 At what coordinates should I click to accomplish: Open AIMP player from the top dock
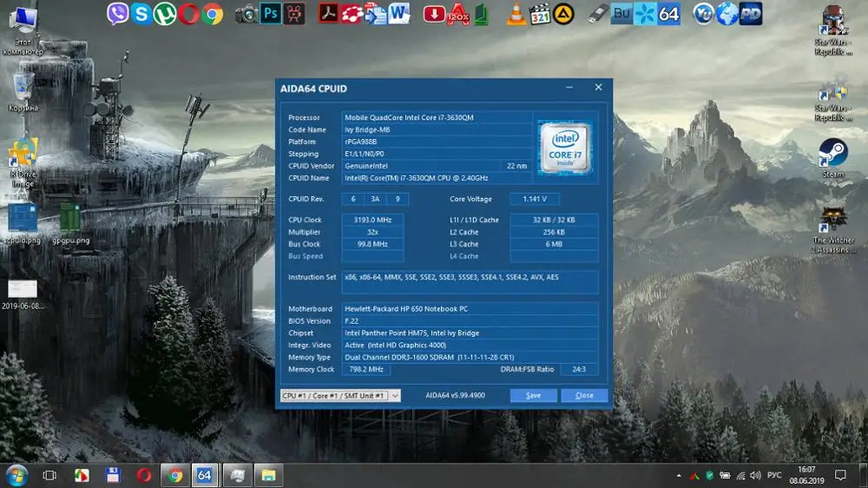pyautogui.click(x=563, y=14)
